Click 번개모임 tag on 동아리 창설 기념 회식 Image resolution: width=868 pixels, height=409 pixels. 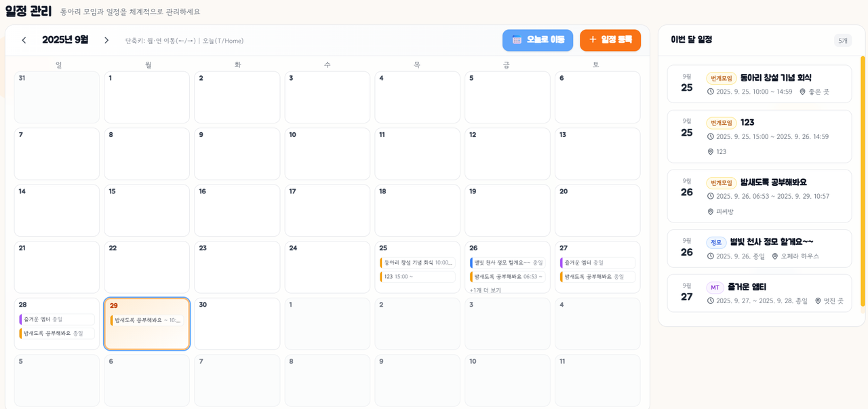pos(722,78)
